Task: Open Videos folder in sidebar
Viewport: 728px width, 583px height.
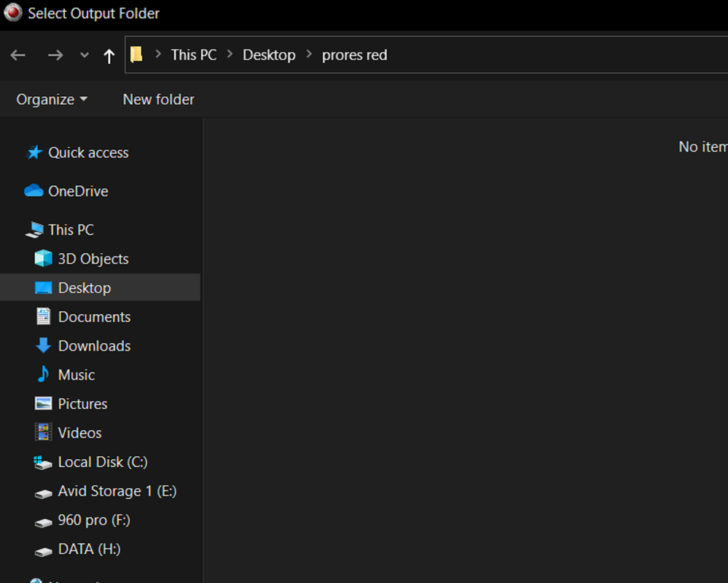Action: click(80, 433)
